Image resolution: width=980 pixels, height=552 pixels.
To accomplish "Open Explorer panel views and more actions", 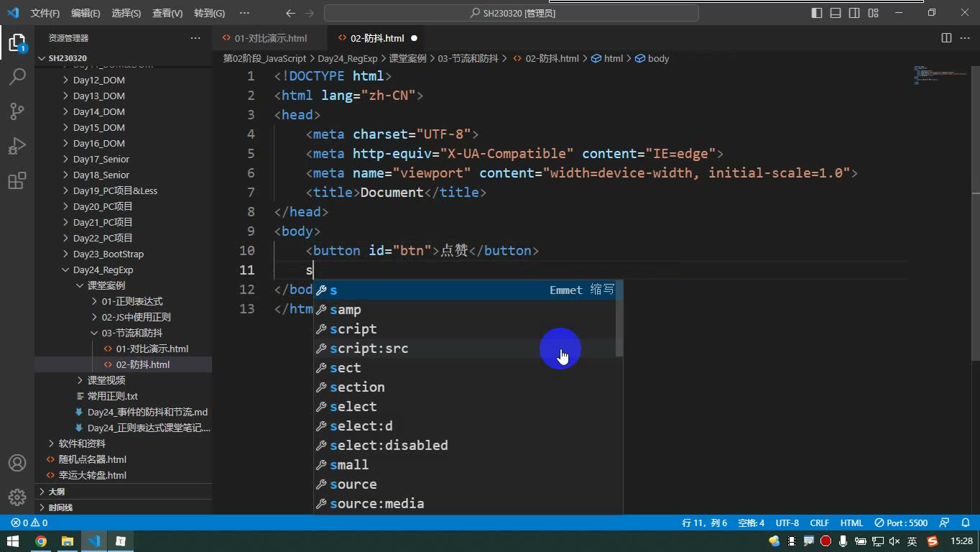I will click(195, 38).
